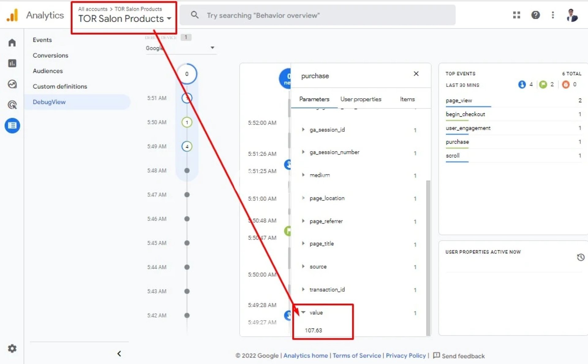This screenshot has height=364, width=588.
Task: Click user properties history clock icon
Action: click(x=580, y=257)
